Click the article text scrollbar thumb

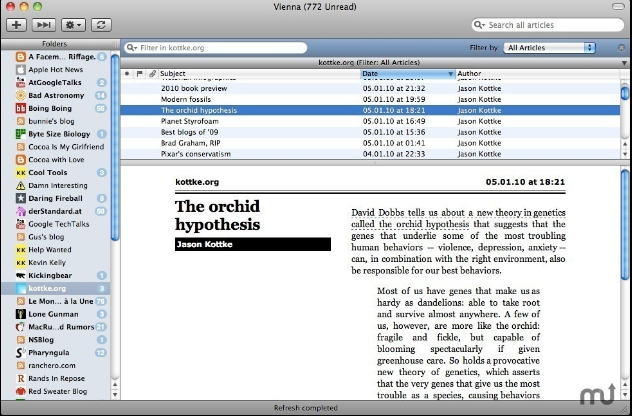click(625, 225)
